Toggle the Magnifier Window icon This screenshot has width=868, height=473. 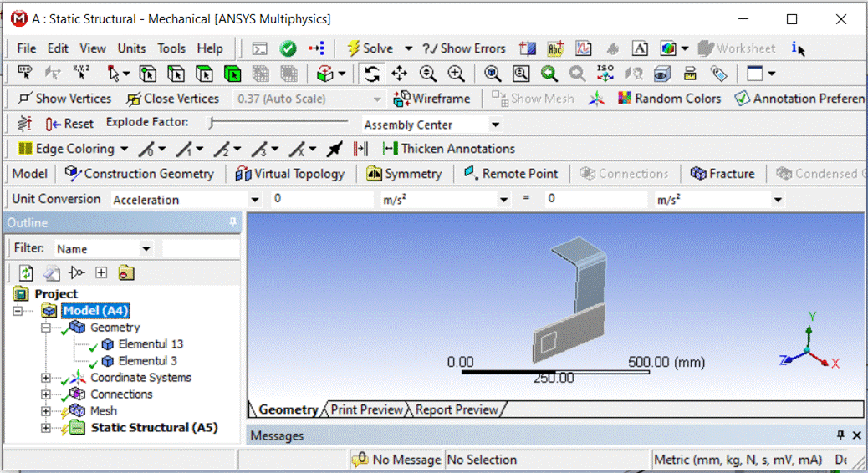pos(521,73)
